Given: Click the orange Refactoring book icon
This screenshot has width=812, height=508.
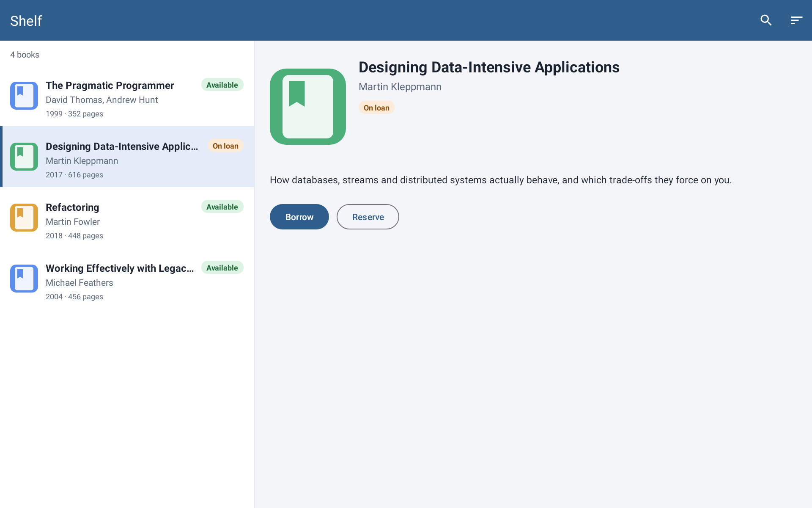Looking at the screenshot, I should coord(24,218).
